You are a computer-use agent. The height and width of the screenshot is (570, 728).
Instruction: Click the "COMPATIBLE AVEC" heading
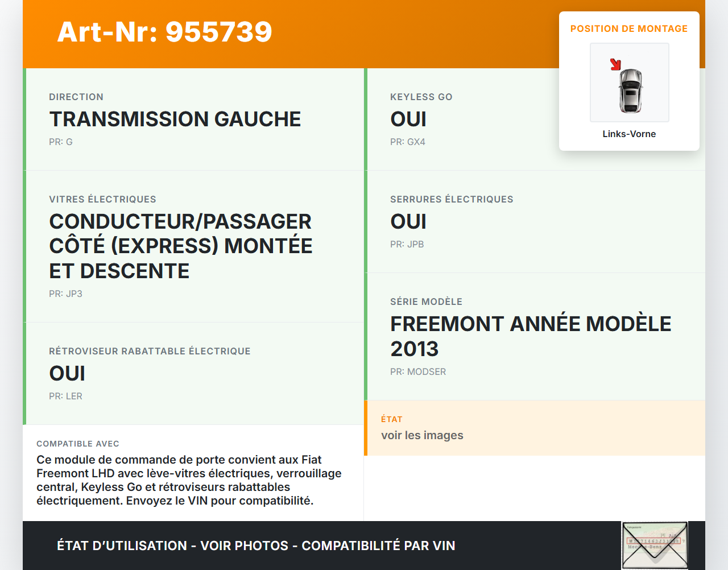pyautogui.click(x=78, y=444)
